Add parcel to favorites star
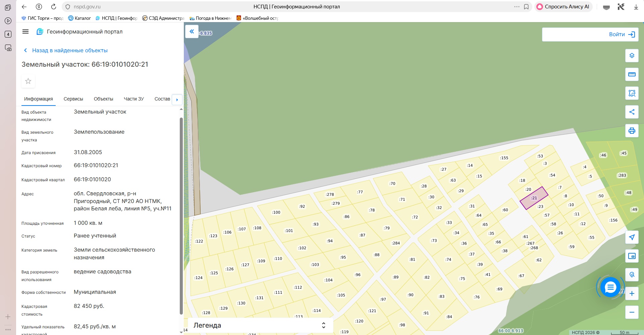The image size is (644, 335). [x=28, y=81]
